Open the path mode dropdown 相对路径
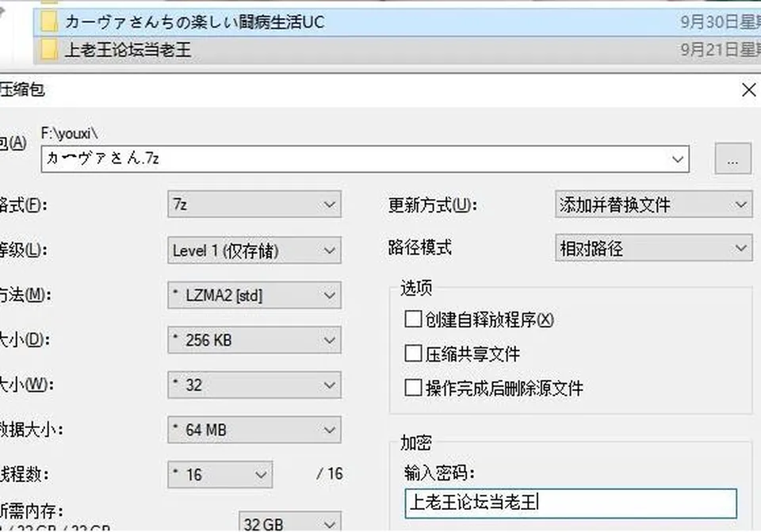 coord(654,248)
